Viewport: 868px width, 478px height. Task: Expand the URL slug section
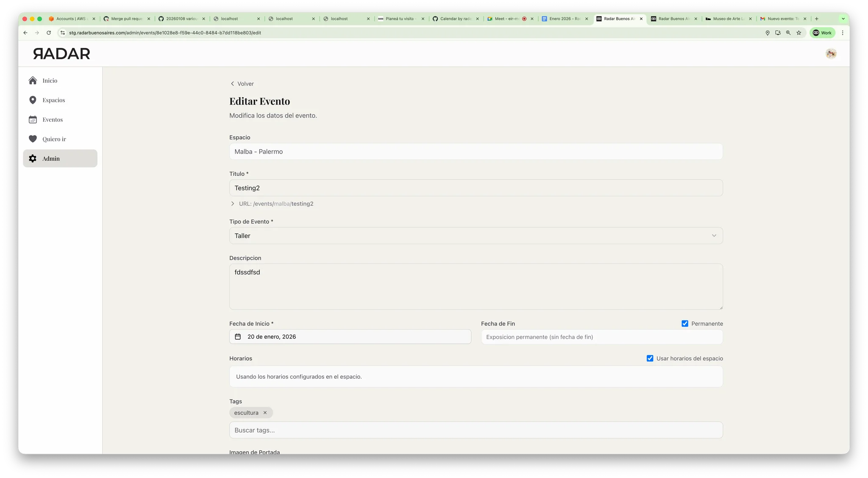[x=233, y=204]
